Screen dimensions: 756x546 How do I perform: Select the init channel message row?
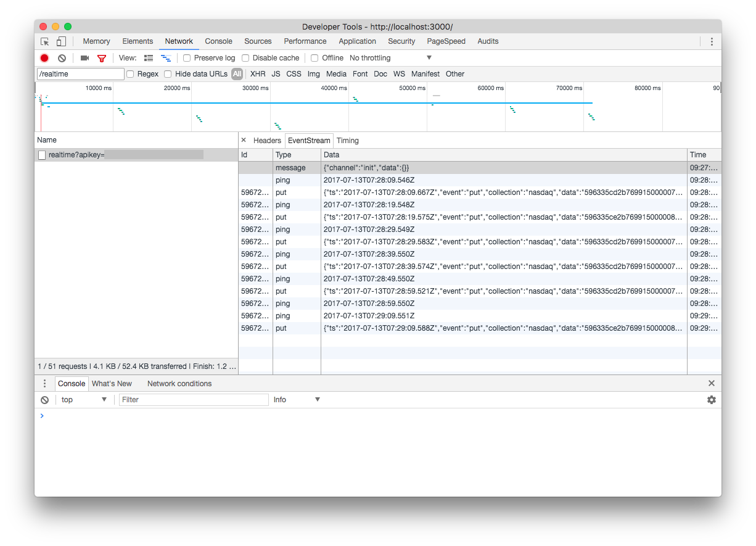click(480, 168)
